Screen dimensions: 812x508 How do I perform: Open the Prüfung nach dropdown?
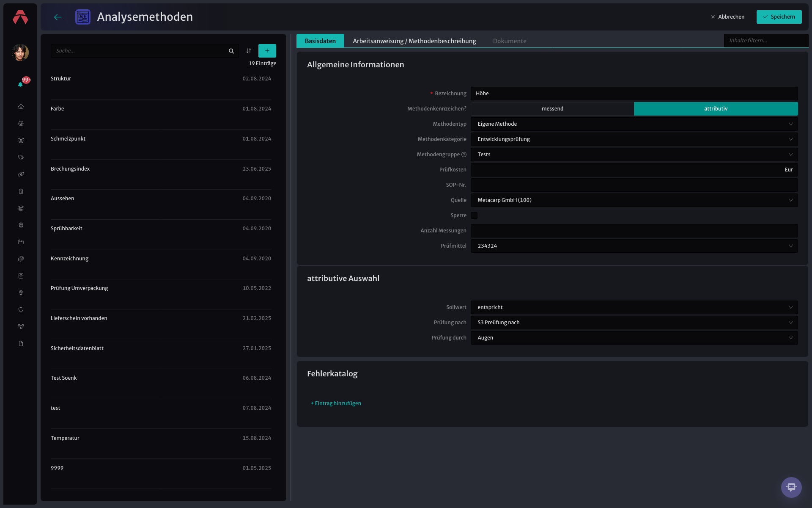pyautogui.click(x=634, y=323)
